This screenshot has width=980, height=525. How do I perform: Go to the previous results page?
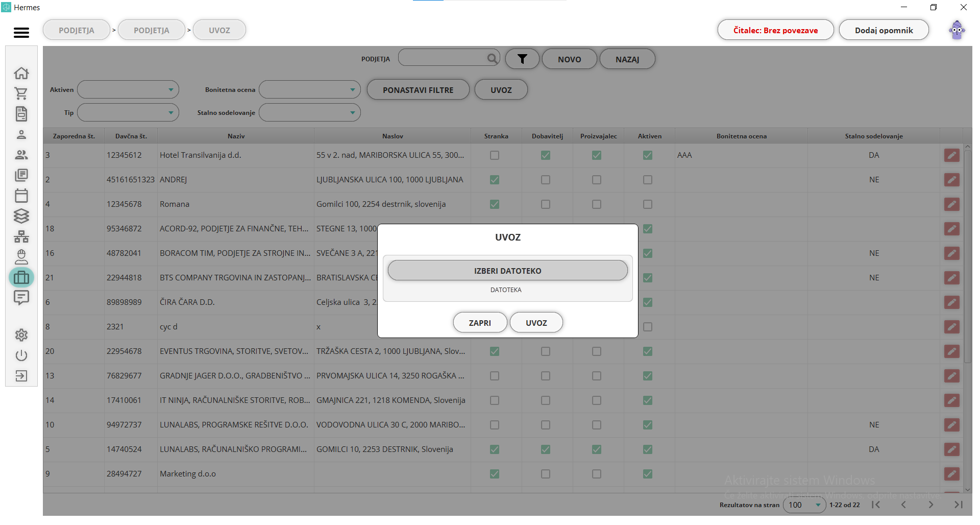903,505
